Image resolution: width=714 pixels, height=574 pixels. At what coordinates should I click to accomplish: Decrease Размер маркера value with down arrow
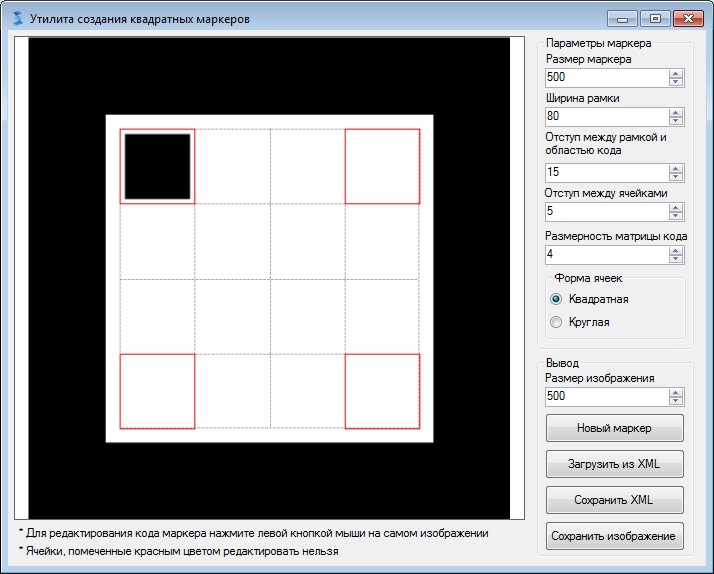676,81
